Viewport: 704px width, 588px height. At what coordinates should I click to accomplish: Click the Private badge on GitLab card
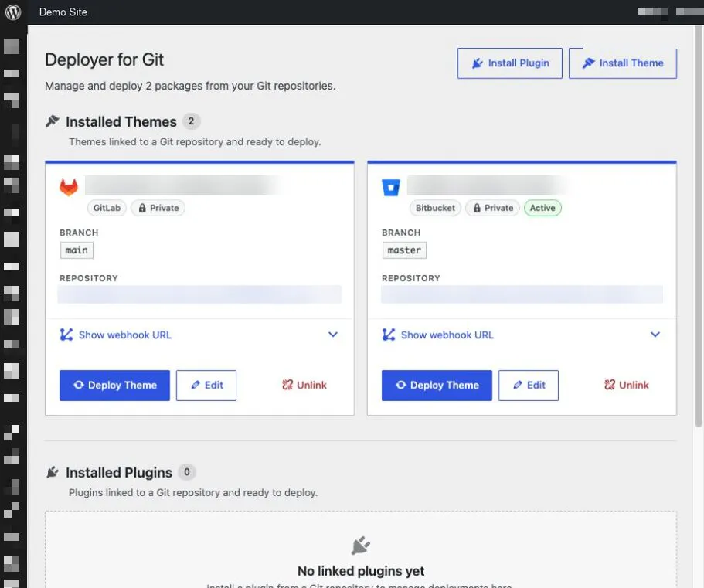[158, 208]
